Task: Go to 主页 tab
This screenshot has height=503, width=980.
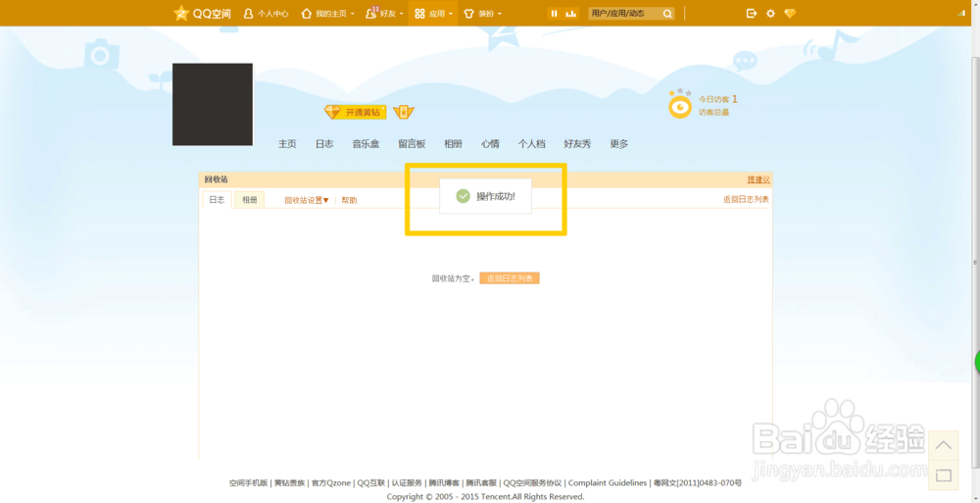Action: click(x=287, y=144)
